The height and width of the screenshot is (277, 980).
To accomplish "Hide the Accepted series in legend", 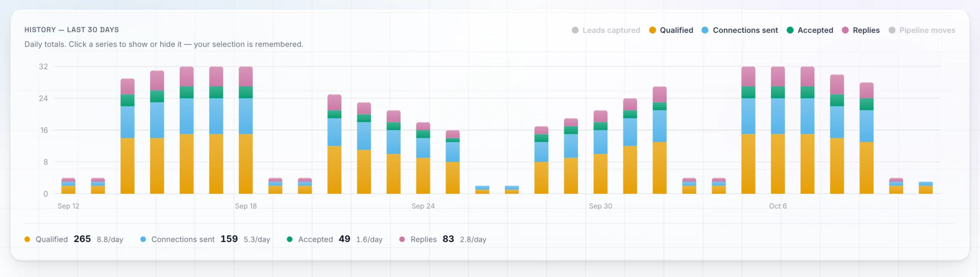I will coord(810,30).
